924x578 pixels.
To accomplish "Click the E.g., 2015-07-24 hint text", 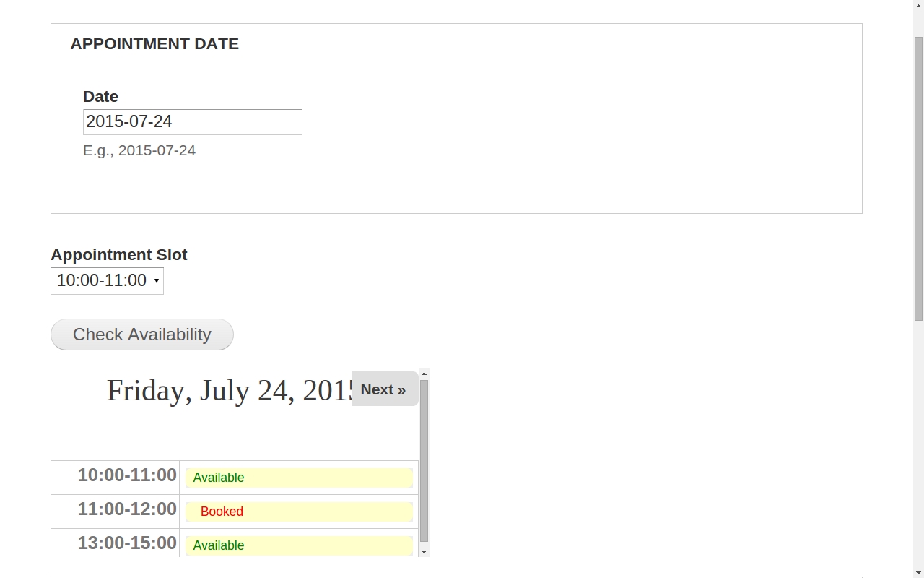I will (x=139, y=150).
